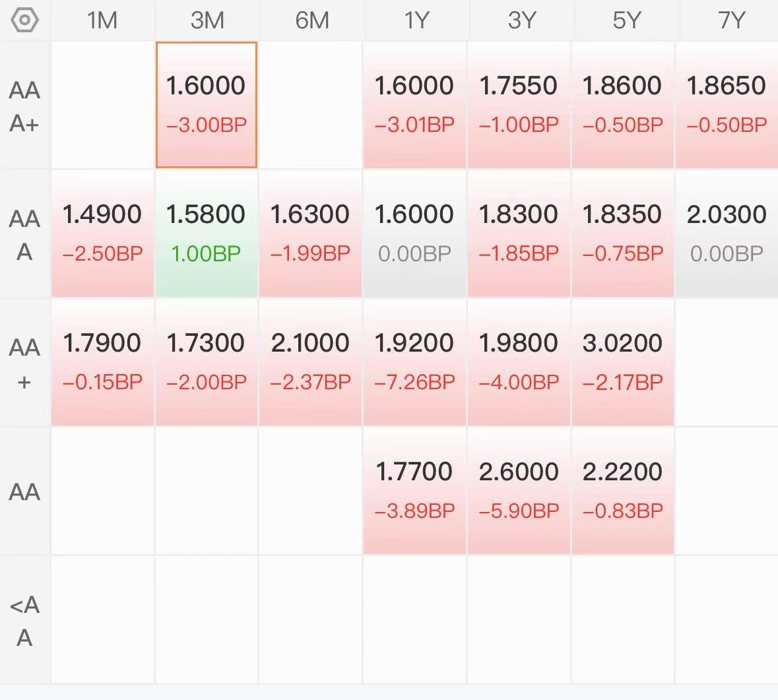Click the AAA+ row label
This screenshot has width=778, height=700.
pyautogui.click(x=24, y=106)
